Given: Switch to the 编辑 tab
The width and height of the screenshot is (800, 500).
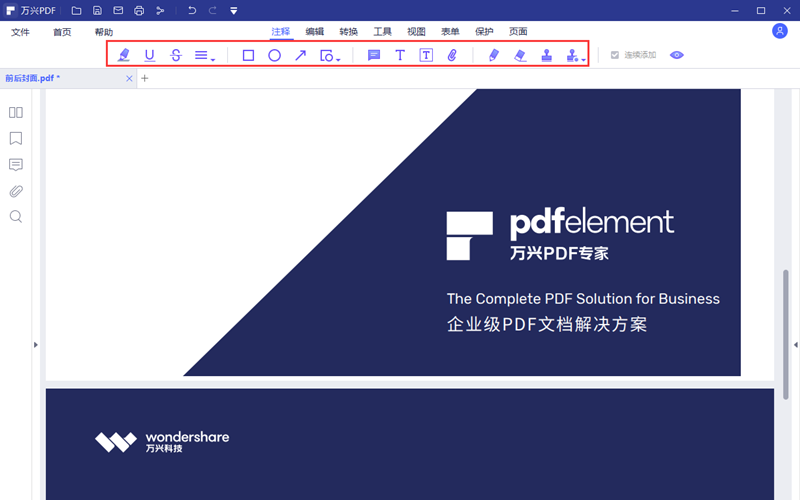Looking at the screenshot, I should coord(314,32).
